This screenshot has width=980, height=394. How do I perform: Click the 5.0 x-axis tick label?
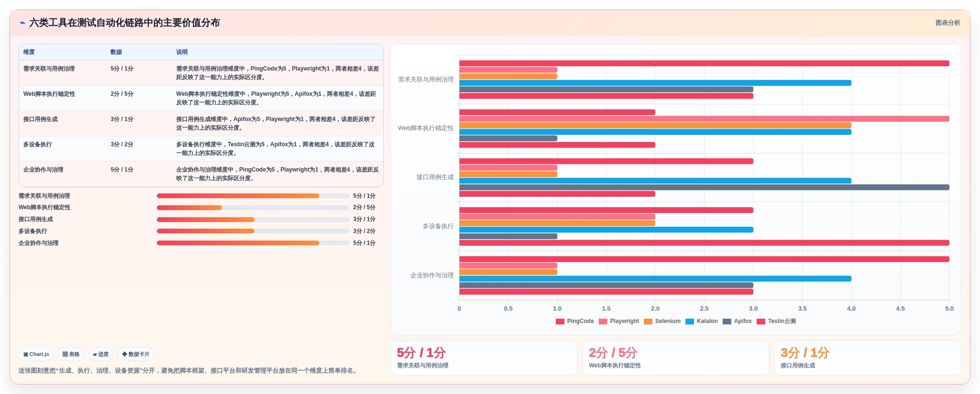(949, 309)
